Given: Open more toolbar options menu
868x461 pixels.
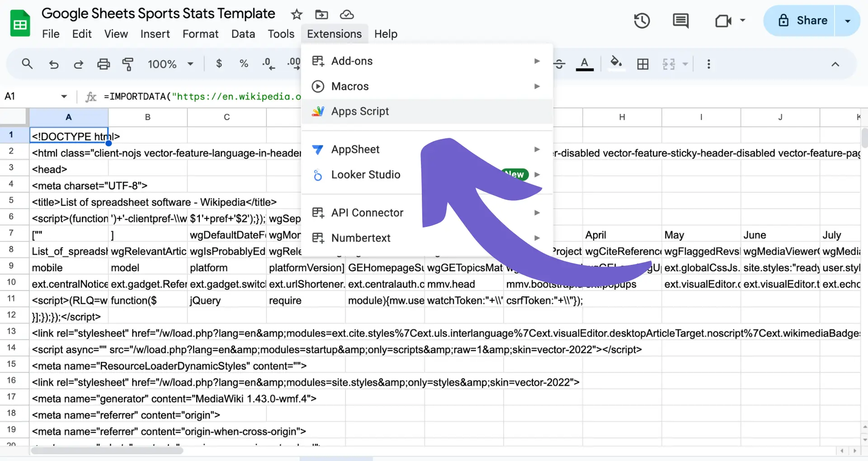Looking at the screenshot, I should click(x=708, y=64).
